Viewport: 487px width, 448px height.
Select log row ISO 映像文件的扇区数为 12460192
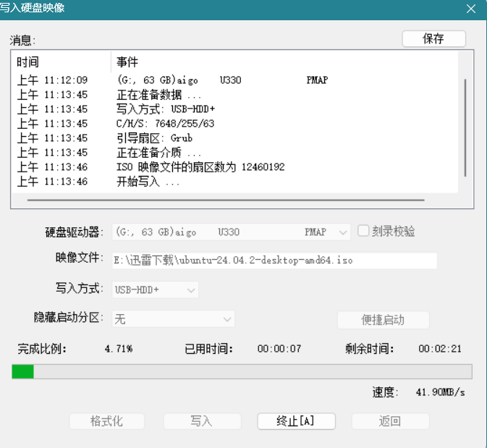click(234, 167)
